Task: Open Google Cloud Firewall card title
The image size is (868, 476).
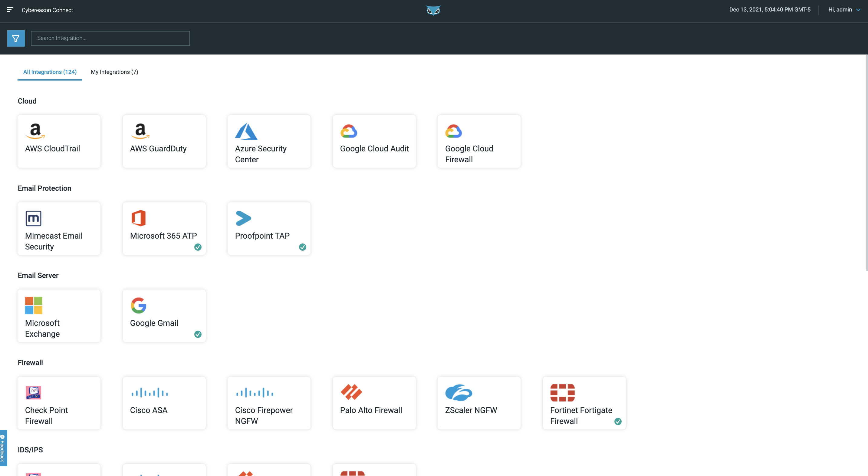Action: click(x=469, y=154)
